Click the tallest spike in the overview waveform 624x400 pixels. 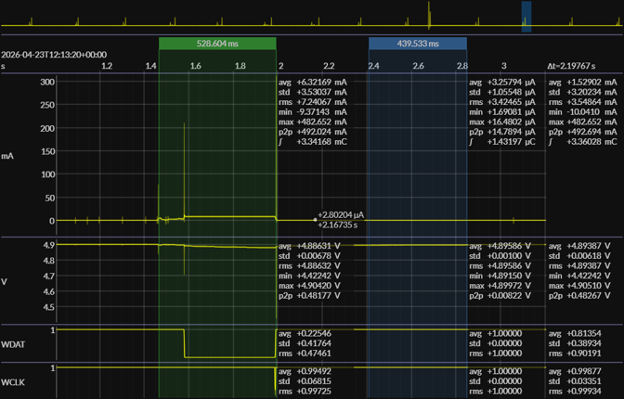[x=429, y=14]
